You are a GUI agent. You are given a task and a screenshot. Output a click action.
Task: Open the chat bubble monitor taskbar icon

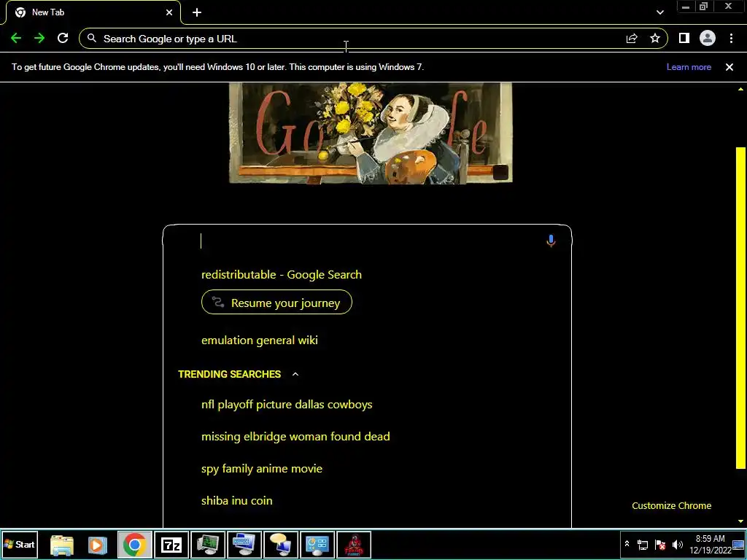coord(281,545)
